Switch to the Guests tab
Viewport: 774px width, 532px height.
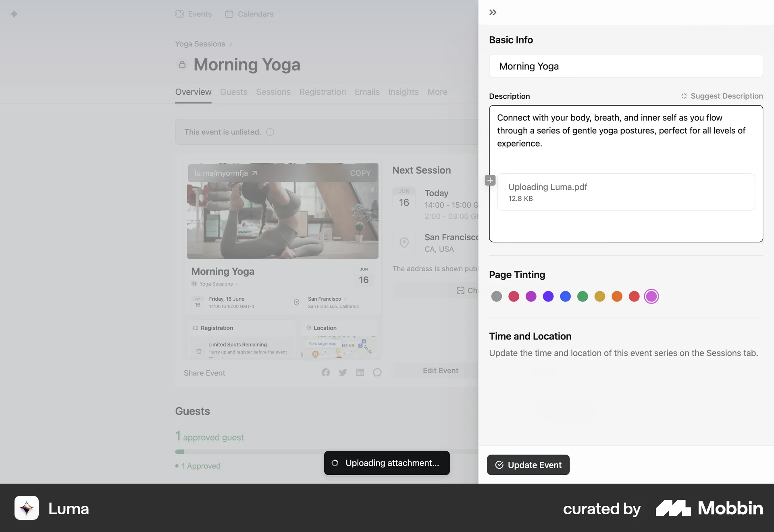tap(233, 92)
